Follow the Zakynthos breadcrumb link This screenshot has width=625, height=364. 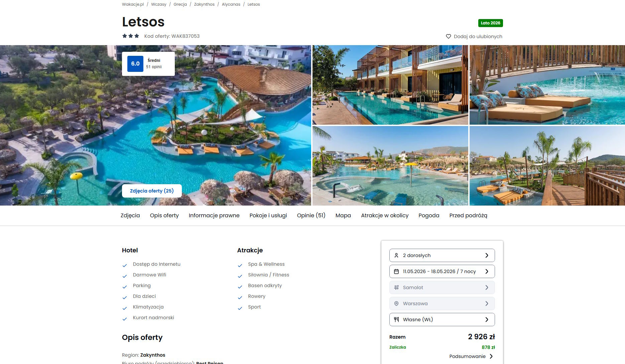click(204, 4)
